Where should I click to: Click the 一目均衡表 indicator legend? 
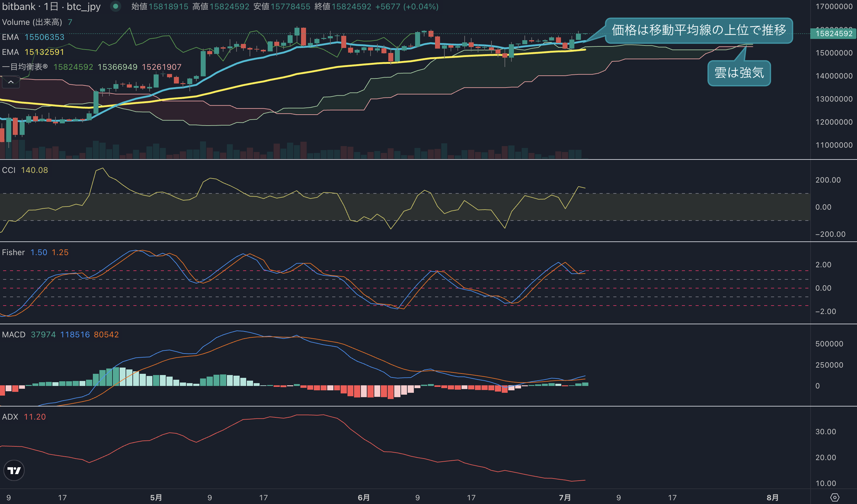click(25, 67)
